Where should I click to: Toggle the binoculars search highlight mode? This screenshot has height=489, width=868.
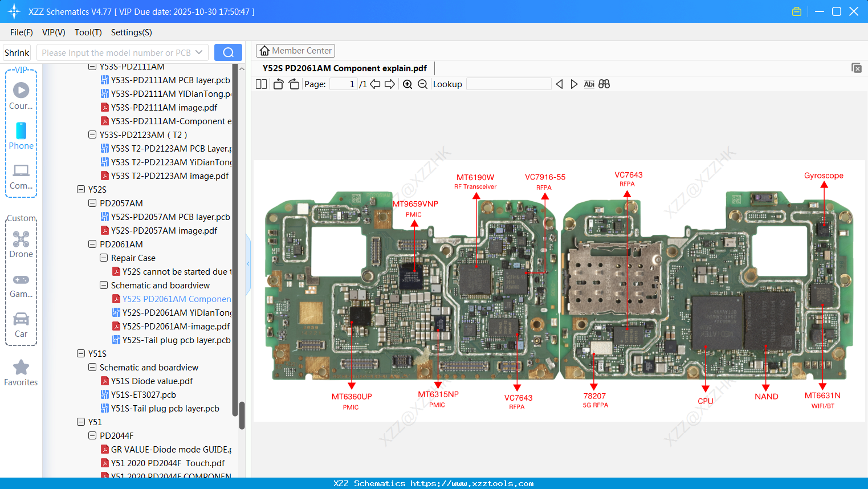(x=604, y=84)
